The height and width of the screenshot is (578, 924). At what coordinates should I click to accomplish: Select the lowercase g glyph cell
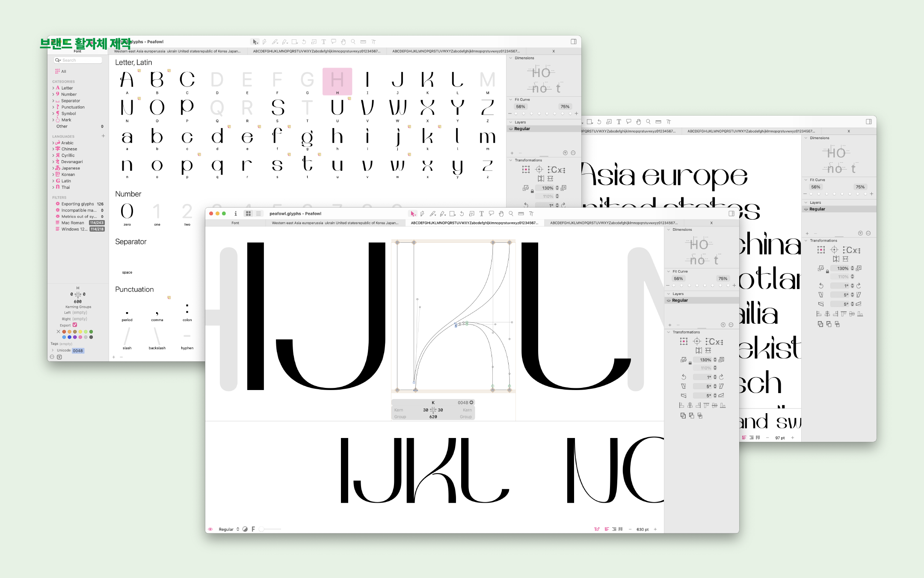307,138
